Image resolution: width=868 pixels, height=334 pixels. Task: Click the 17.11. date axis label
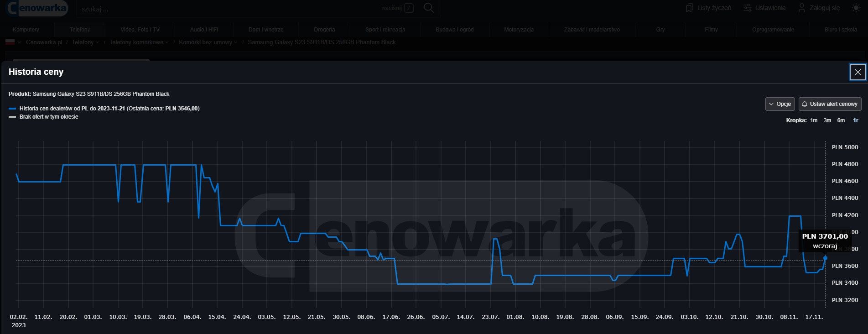click(814, 317)
